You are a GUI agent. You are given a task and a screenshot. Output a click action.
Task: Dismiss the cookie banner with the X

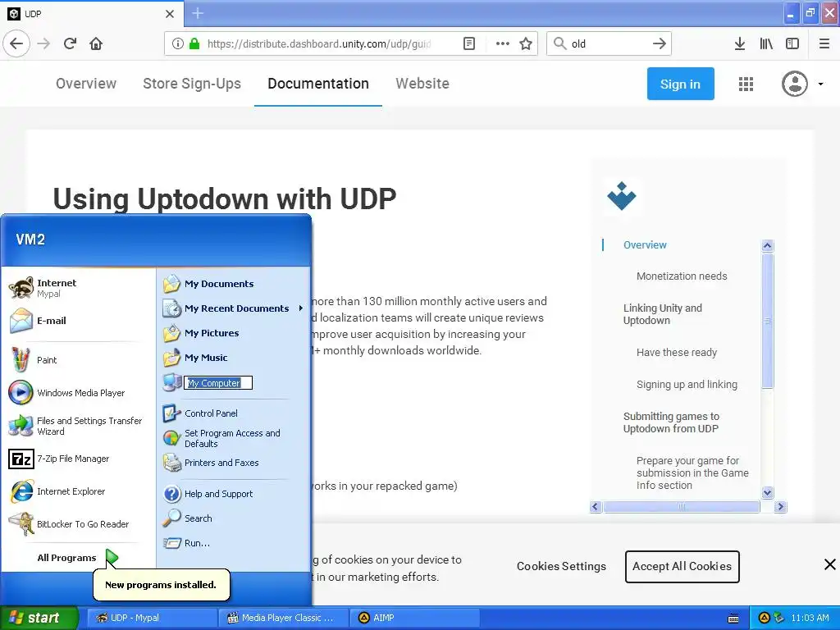pos(830,564)
